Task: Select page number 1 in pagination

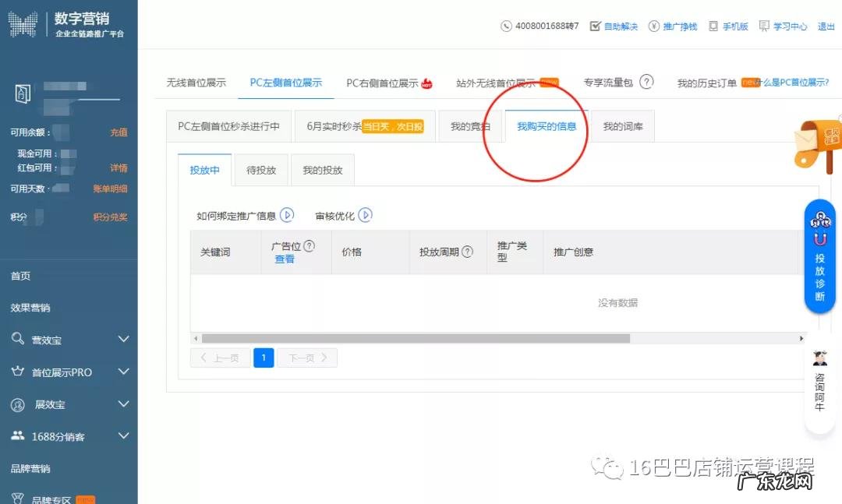Action: pos(264,357)
